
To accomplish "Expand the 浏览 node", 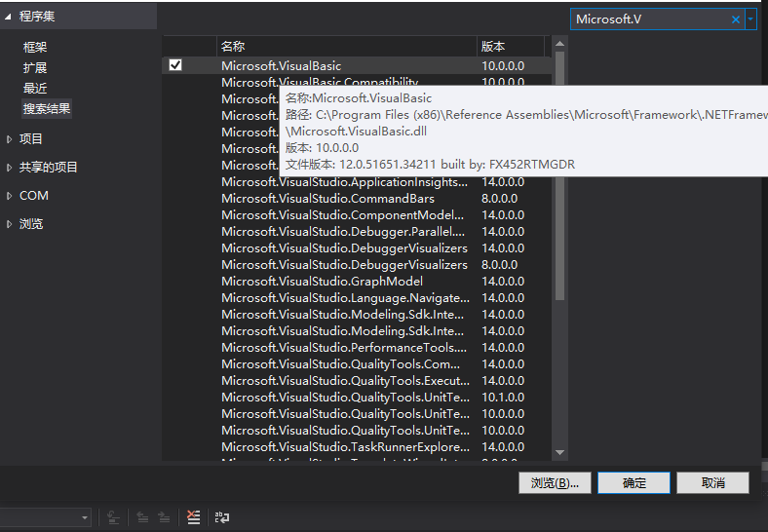I will tap(9, 224).
